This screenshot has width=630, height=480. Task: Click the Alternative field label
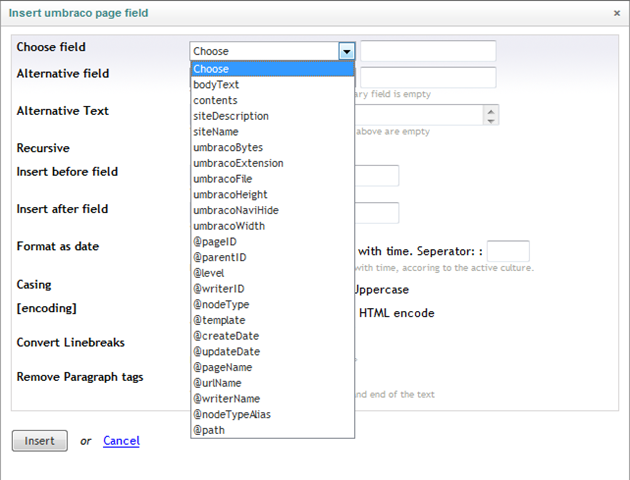point(63,74)
